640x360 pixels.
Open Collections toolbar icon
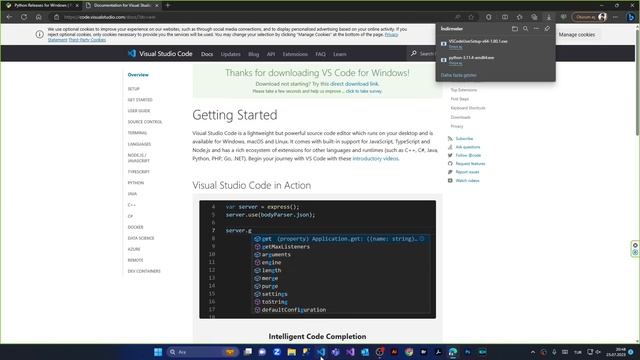[x=534, y=17]
